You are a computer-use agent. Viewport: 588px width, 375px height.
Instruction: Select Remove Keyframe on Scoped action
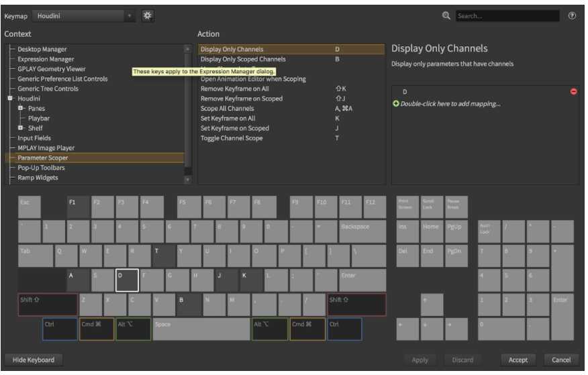click(x=291, y=98)
